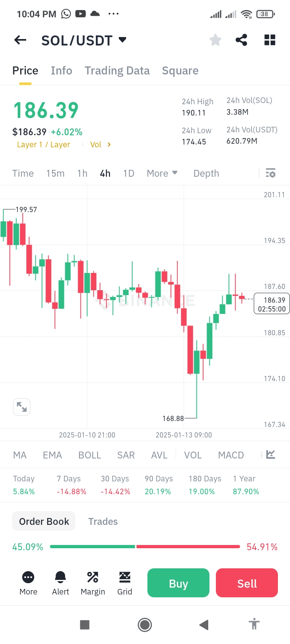Tap the buy/sell ratio bar
The image size is (290, 644).
pyautogui.click(x=145, y=547)
